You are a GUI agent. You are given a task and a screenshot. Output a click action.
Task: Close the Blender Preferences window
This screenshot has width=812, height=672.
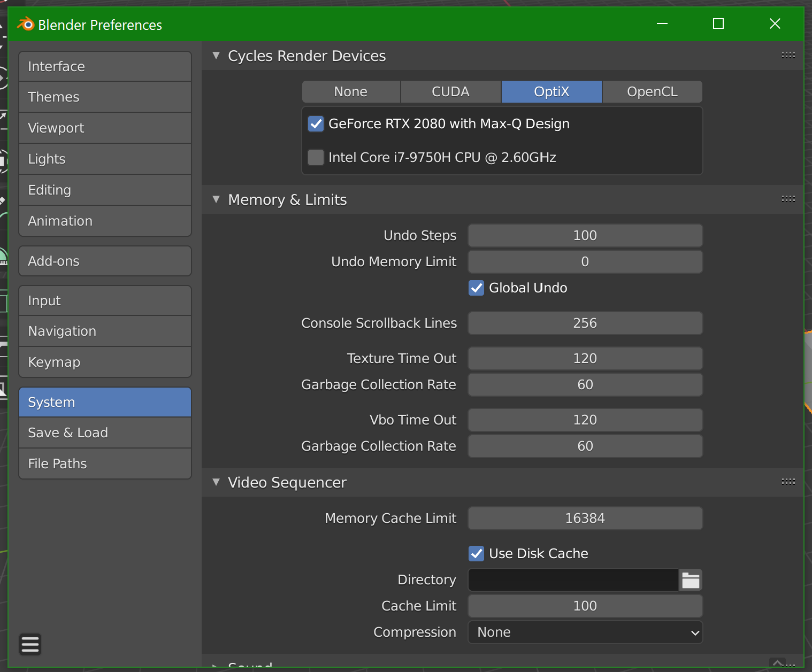pos(775,24)
